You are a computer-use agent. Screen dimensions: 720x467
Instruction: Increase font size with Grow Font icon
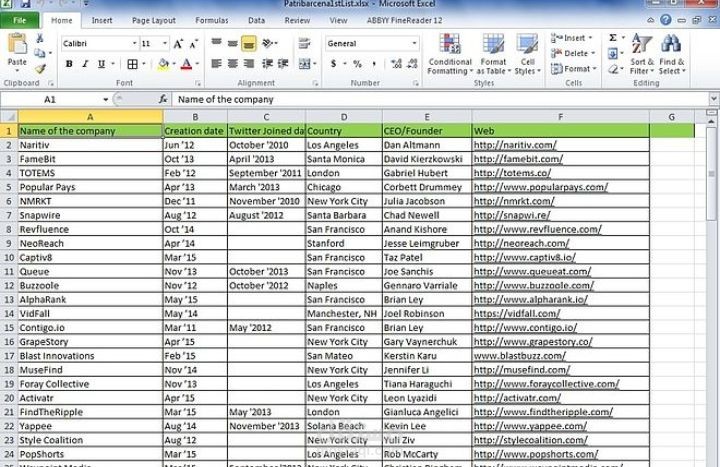click(178, 44)
